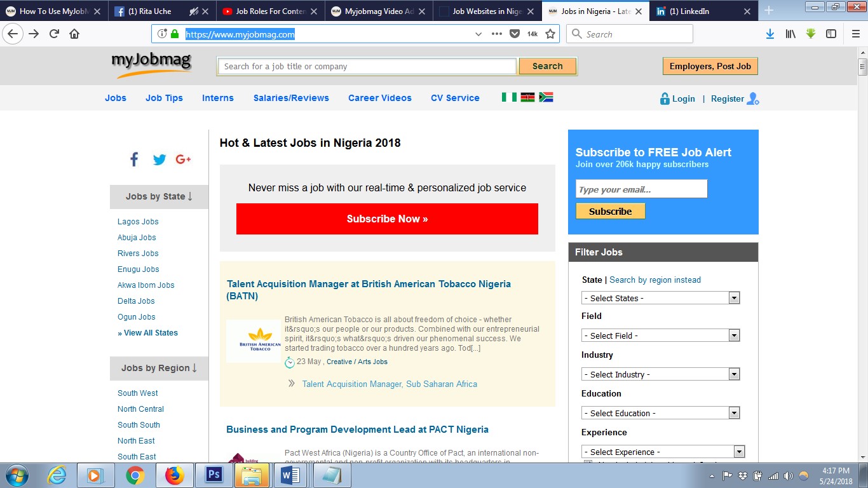Open a new browser tab with plus
Screen dimensions: 868x488
tap(769, 10)
